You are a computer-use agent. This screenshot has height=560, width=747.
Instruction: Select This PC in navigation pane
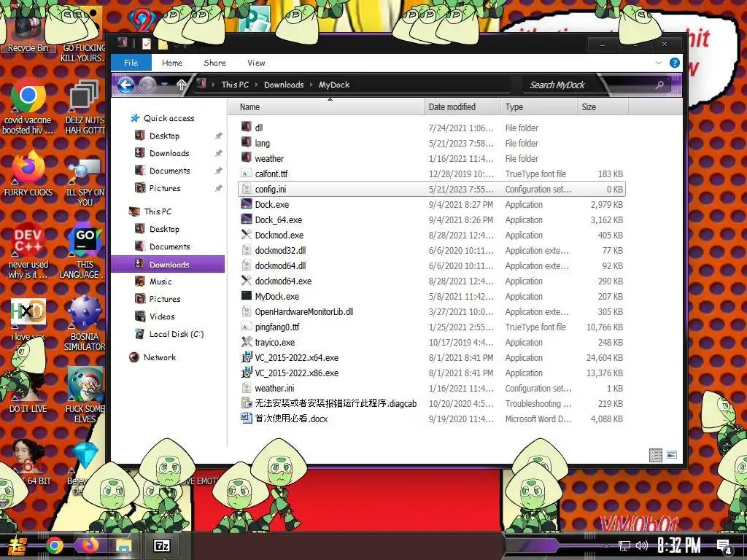[158, 211]
